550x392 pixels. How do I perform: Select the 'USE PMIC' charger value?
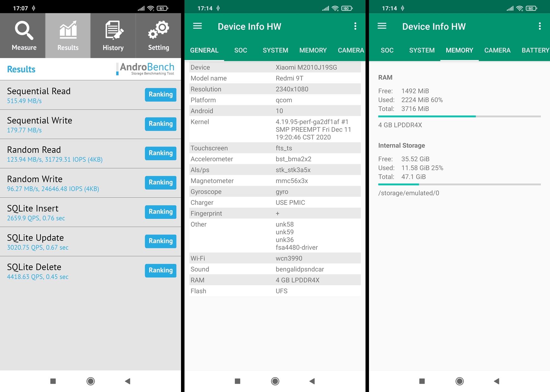click(290, 203)
